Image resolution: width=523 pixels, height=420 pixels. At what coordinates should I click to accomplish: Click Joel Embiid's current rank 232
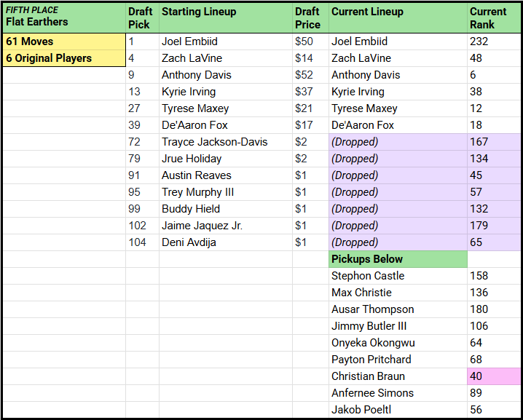(x=494, y=41)
